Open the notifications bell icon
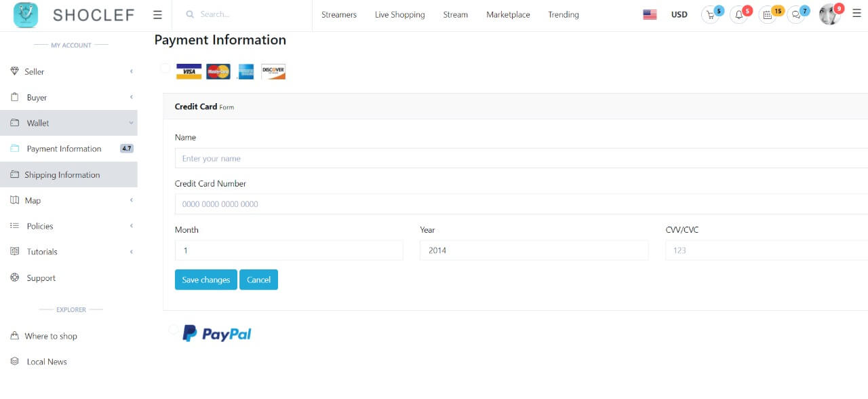868x399 pixels. [x=738, y=15]
